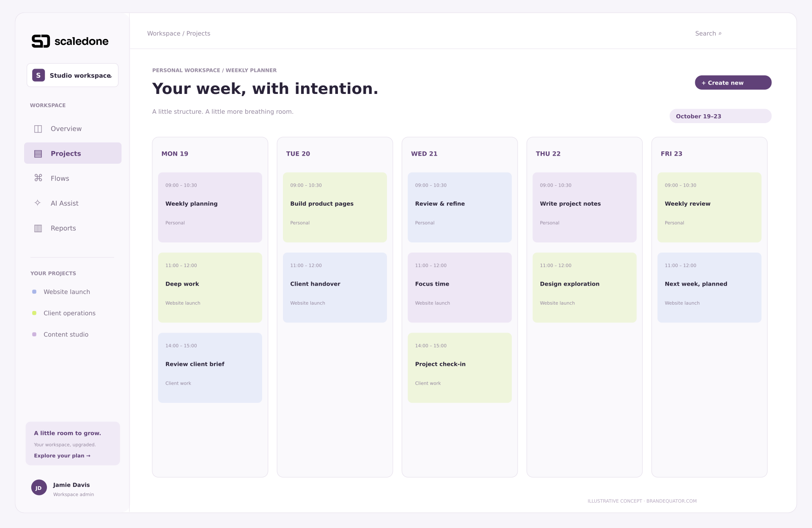
Task: Click the THU 22 column header
Action: point(548,154)
